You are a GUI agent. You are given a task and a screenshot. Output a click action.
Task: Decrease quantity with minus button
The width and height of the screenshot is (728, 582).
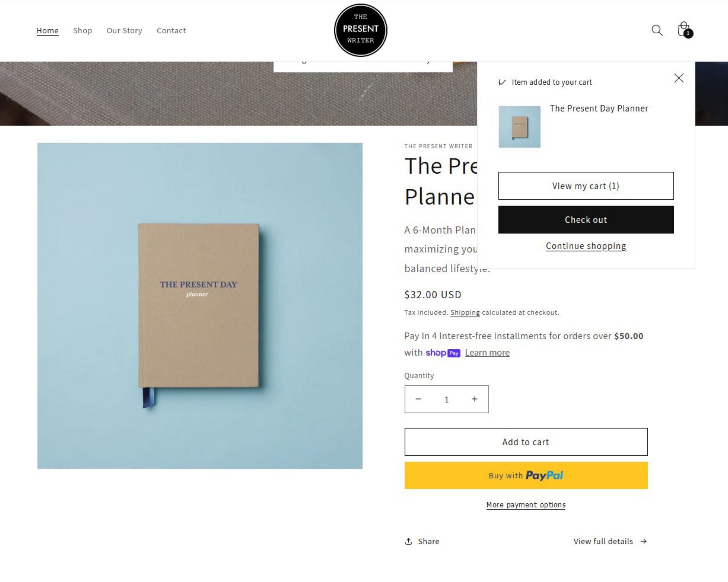418,399
